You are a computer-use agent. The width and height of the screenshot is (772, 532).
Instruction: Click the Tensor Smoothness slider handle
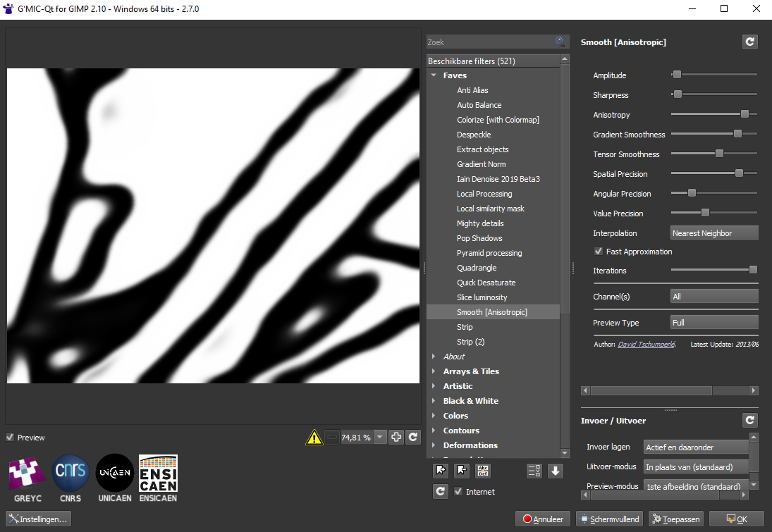tap(719, 153)
